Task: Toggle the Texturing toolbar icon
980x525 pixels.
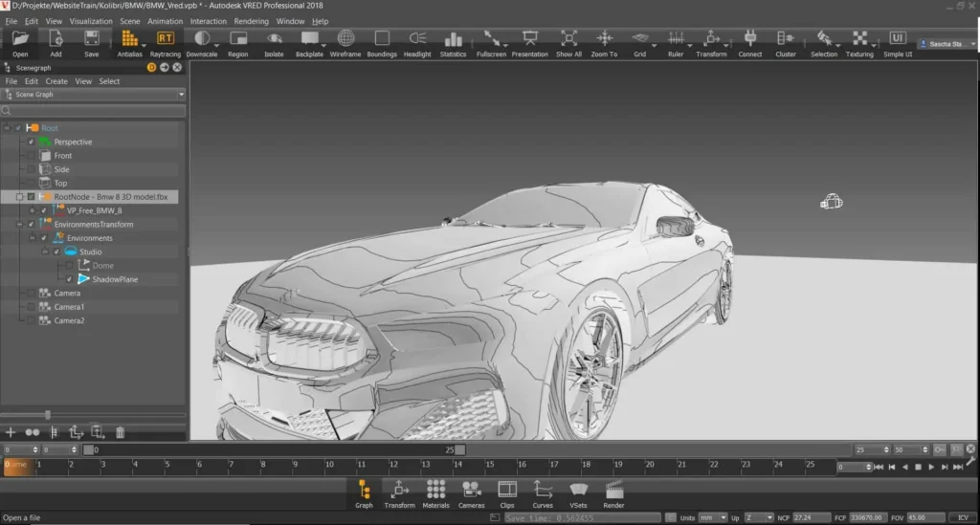Action: coord(860,38)
